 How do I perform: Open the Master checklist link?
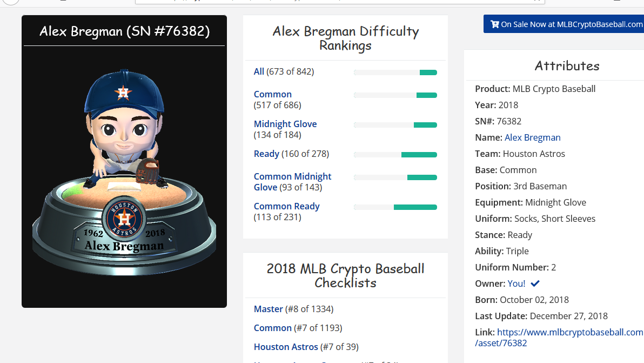tap(268, 309)
